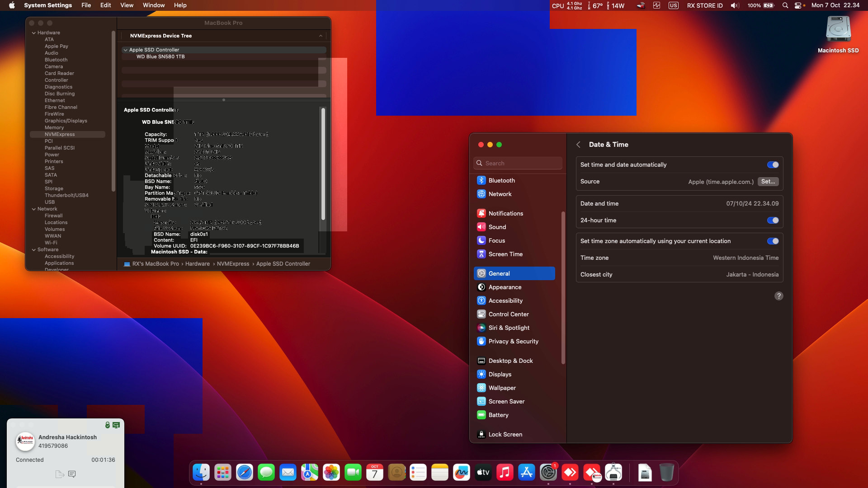Open Reminders app in Dock
This screenshot has width=868, height=488.
(x=418, y=473)
